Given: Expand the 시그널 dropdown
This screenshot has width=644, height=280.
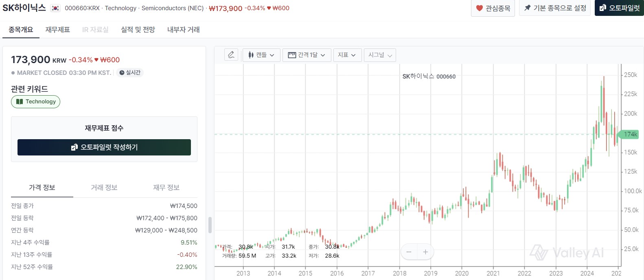Looking at the screenshot, I should click(x=380, y=55).
